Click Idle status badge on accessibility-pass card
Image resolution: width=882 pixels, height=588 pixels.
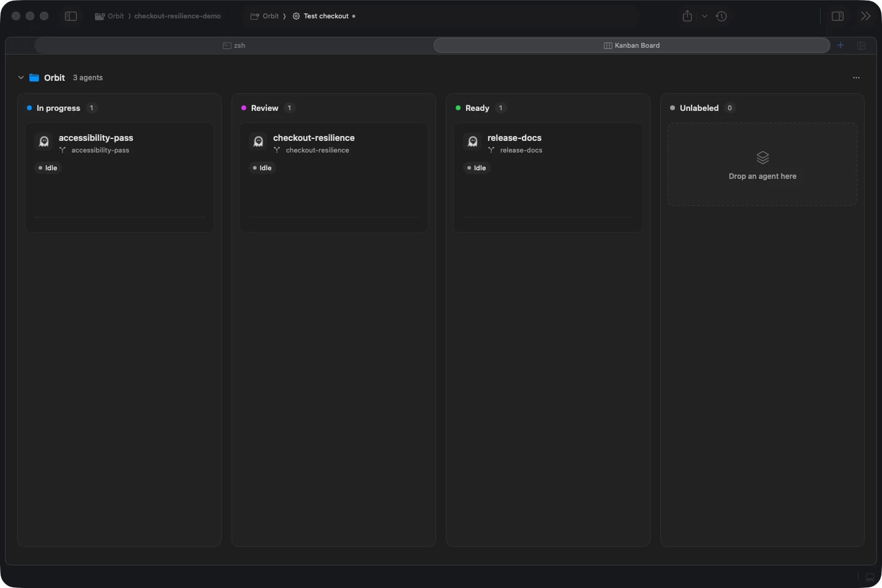pos(48,168)
